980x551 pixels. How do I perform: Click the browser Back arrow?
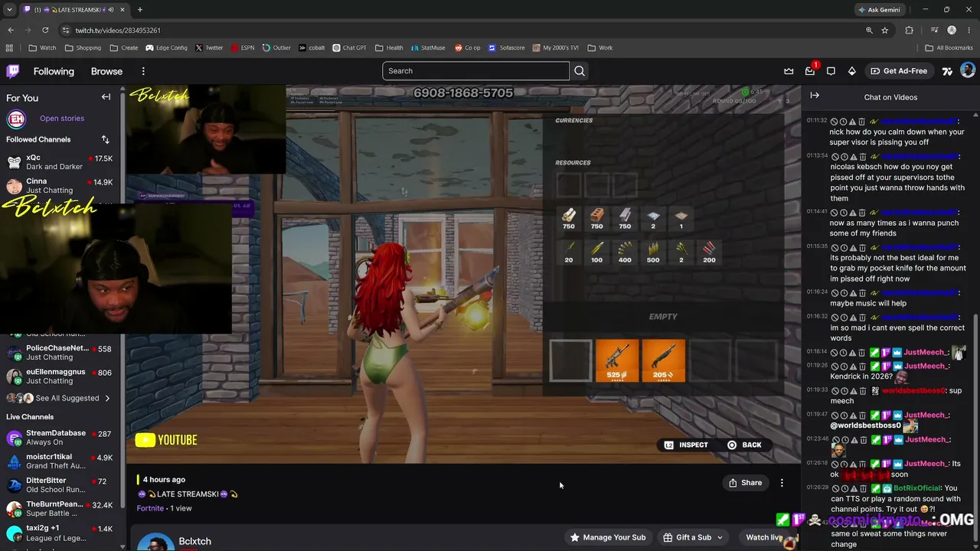tap(11, 30)
